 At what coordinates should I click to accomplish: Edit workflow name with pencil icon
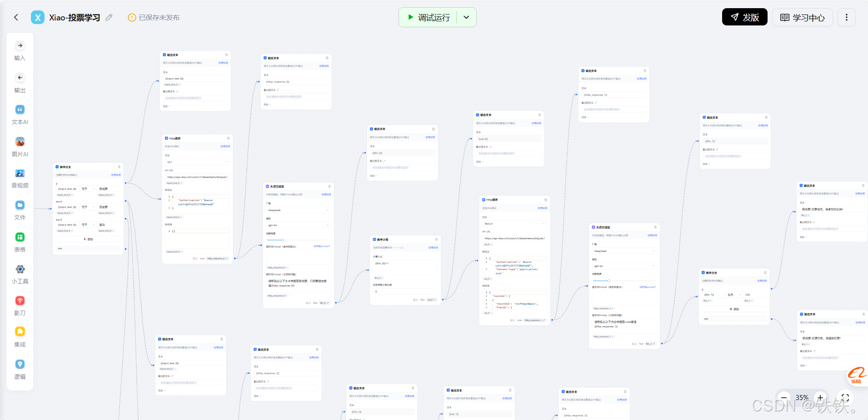click(x=109, y=17)
